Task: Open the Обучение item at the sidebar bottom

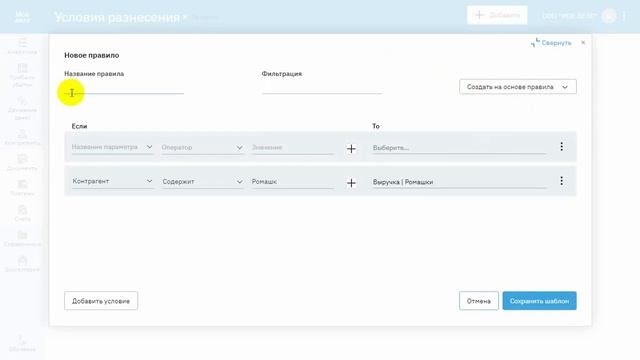Action: point(22,344)
